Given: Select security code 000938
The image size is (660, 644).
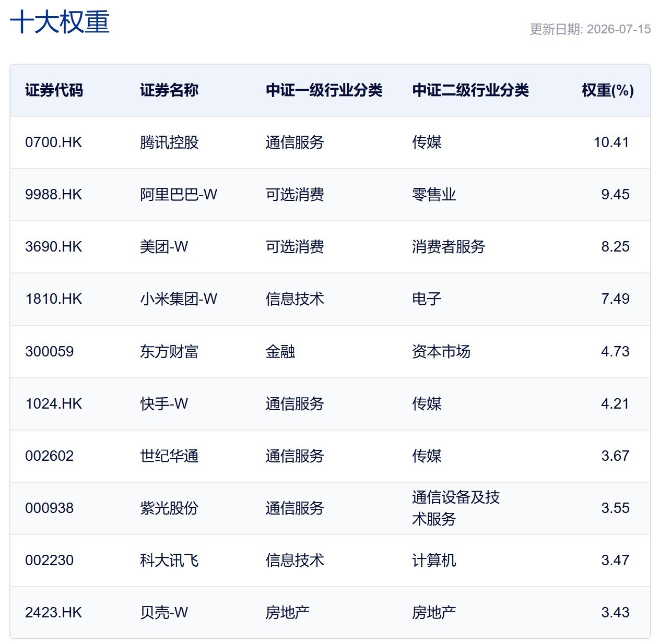Looking at the screenshot, I should coord(50,508).
